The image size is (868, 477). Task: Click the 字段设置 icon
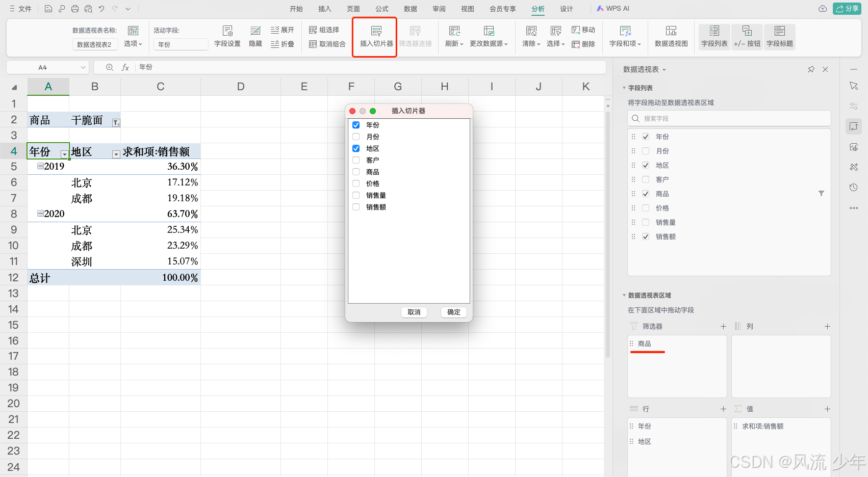click(x=227, y=36)
